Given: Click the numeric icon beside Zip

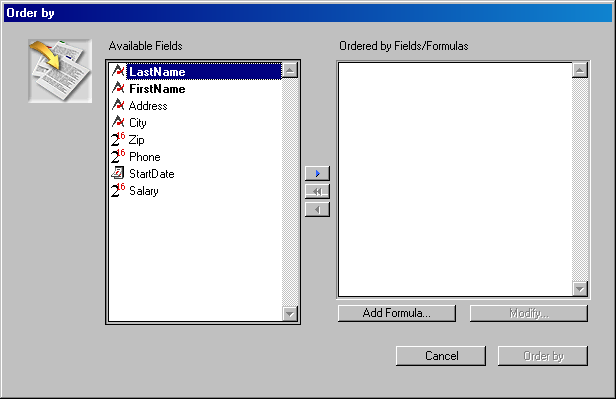Looking at the screenshot, I should 118,139.
